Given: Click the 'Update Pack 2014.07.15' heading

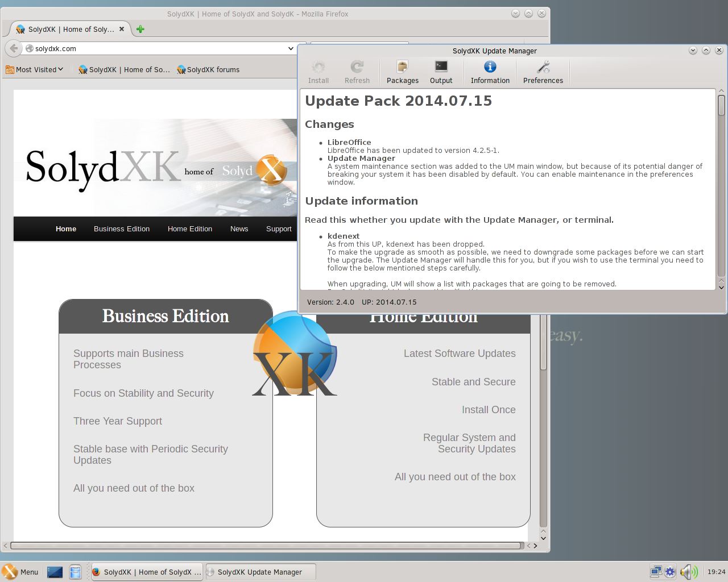Looking at the screenshot, I should (398, 101).
